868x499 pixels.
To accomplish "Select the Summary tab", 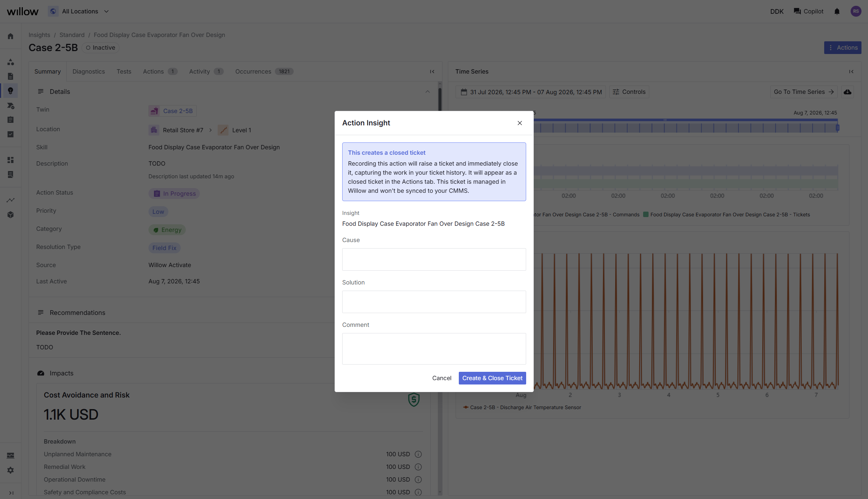I will point(47,71).
